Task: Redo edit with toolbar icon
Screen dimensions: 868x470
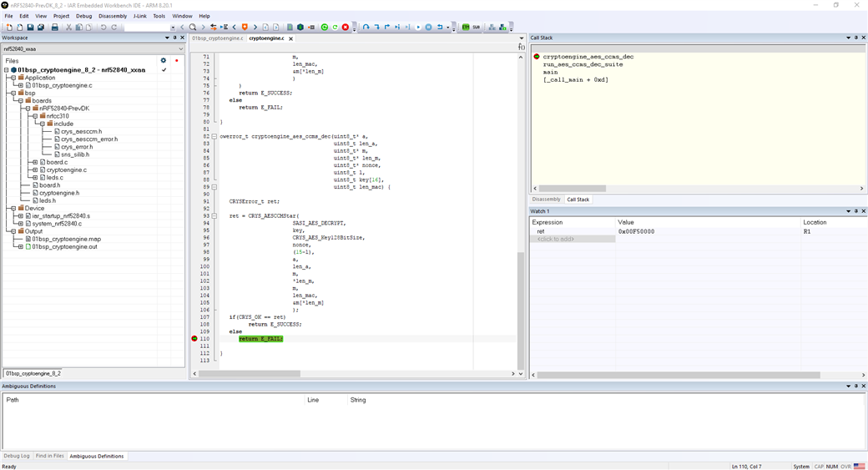Action: (x=114, y=27)
